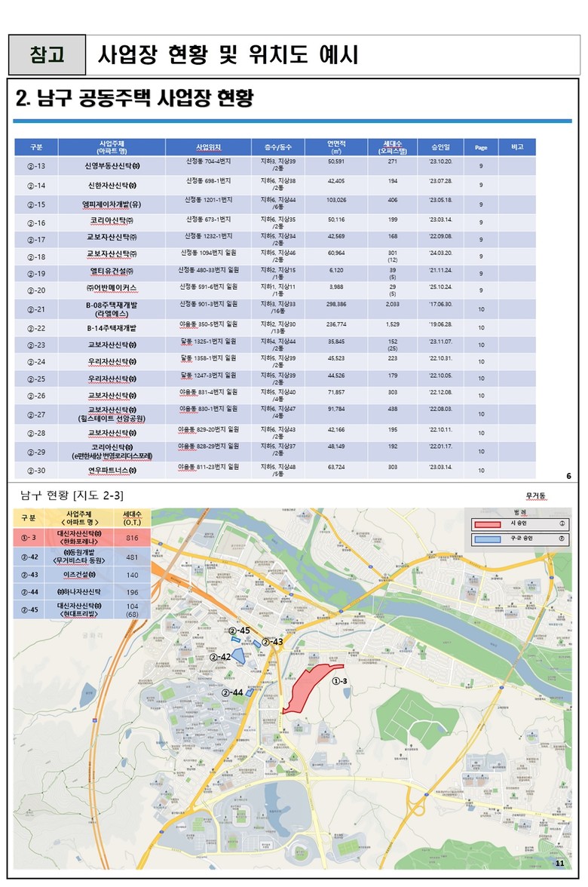Screen dimensions: 588x887
Task: Click the red ①-3 site polygon on map
Action: pyautogui.click(x=308, y=687)
